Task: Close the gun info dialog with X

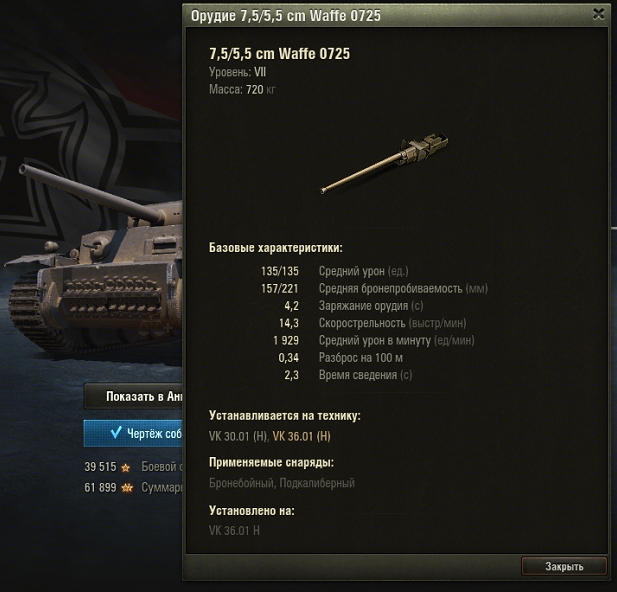Action: coord(598,14)
